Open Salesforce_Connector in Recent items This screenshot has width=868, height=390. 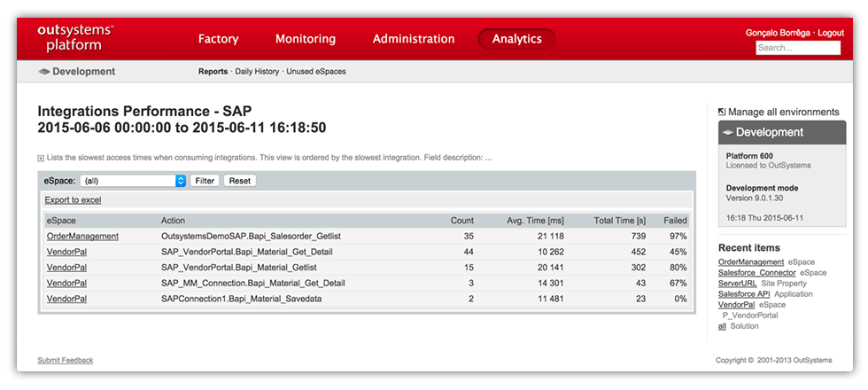point(756,273)
